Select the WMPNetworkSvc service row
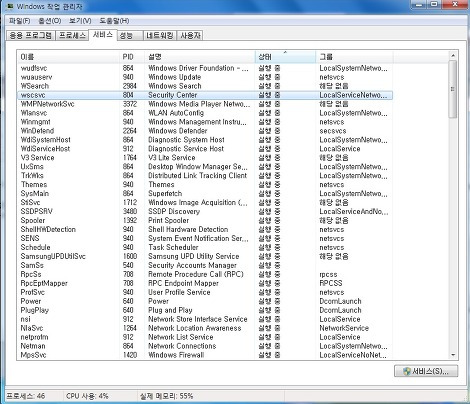 point(205,104)
